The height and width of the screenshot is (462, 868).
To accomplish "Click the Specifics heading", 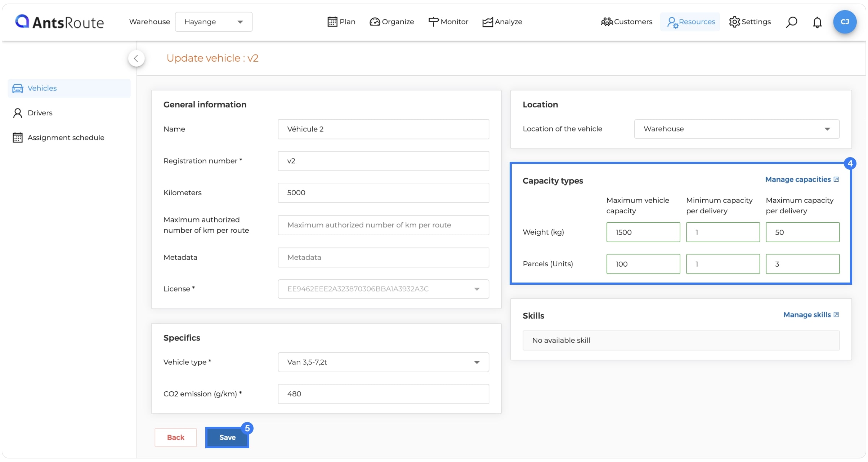I will 182,338.
